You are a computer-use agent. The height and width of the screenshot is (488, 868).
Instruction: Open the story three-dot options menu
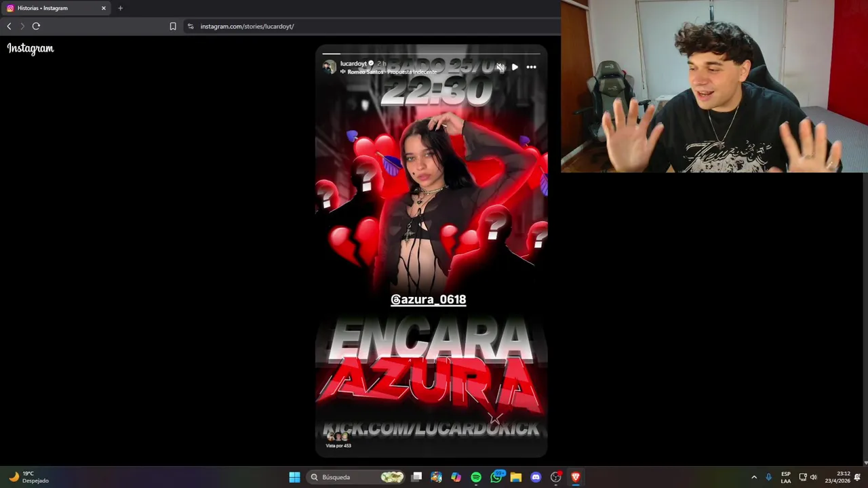[531, 67]
